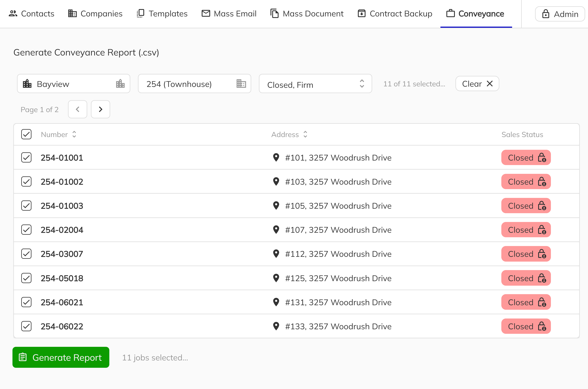Click the X icon on Clear button
588x389 pixels.
tap(490, 84)
